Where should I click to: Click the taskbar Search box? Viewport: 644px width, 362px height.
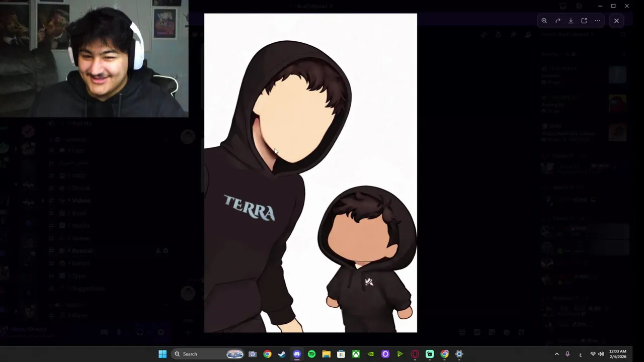209,354
